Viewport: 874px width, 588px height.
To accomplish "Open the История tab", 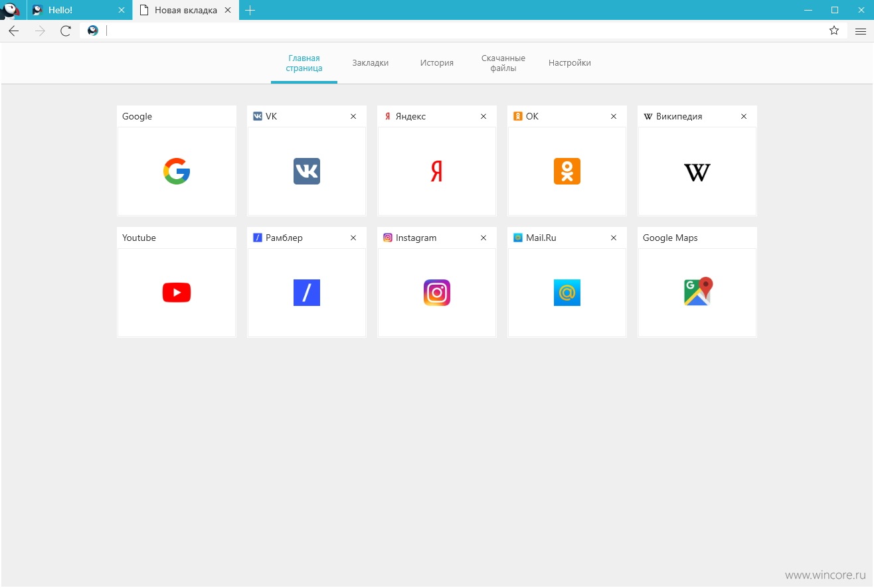I will pyautogui.click(x=437, y=63).
